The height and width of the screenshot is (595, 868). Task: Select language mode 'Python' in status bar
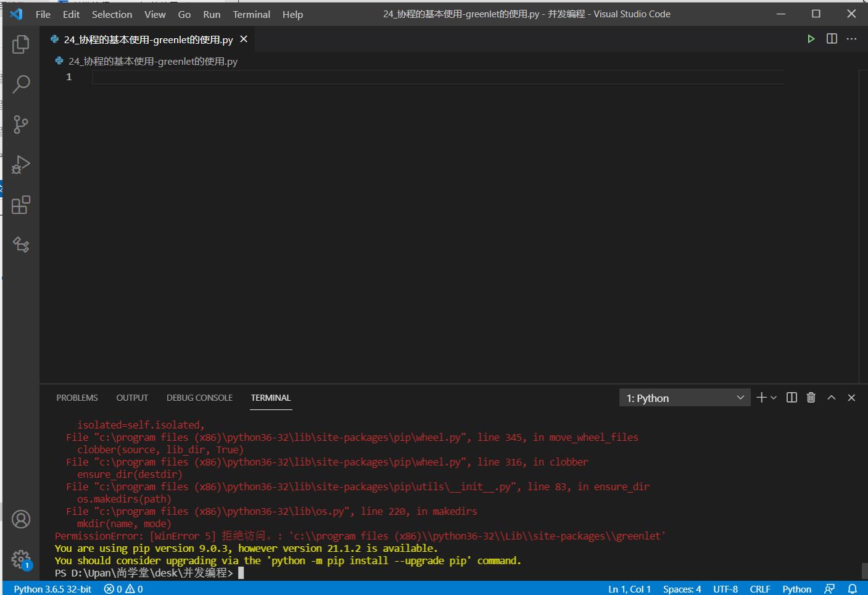(x=796, y=589)
